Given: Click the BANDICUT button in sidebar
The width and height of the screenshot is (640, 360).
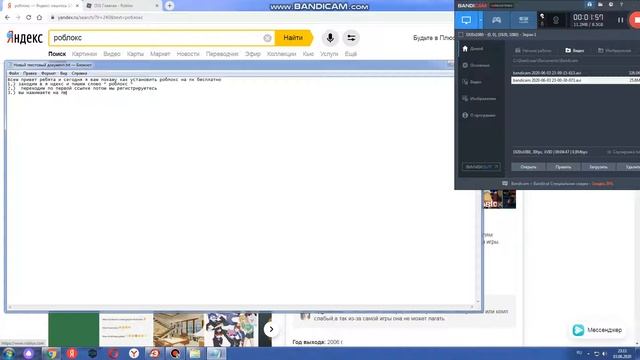Looking at the screenshot, I should pos(481,167).
